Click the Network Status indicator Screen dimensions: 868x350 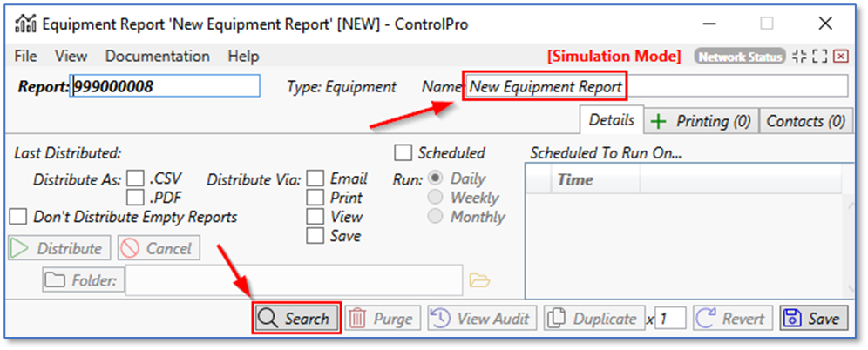click(x=740, y=57)
